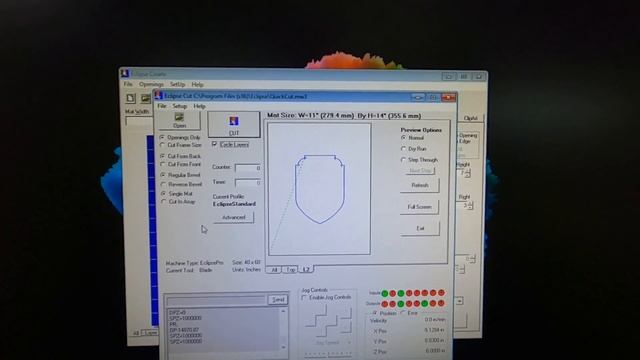Click the Send command button
Screen dimensions: 640x360
(x=278, y=300)
